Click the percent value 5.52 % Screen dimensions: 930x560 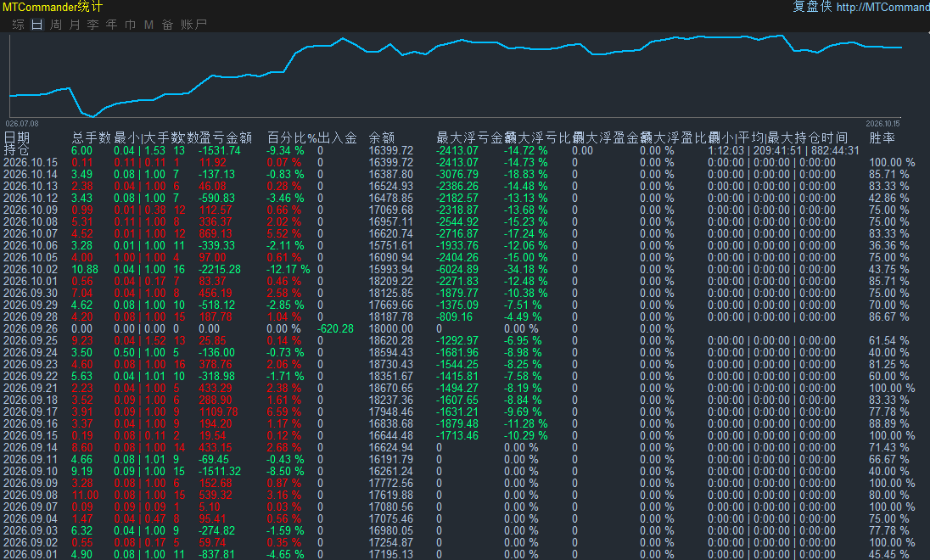(285, 233)
